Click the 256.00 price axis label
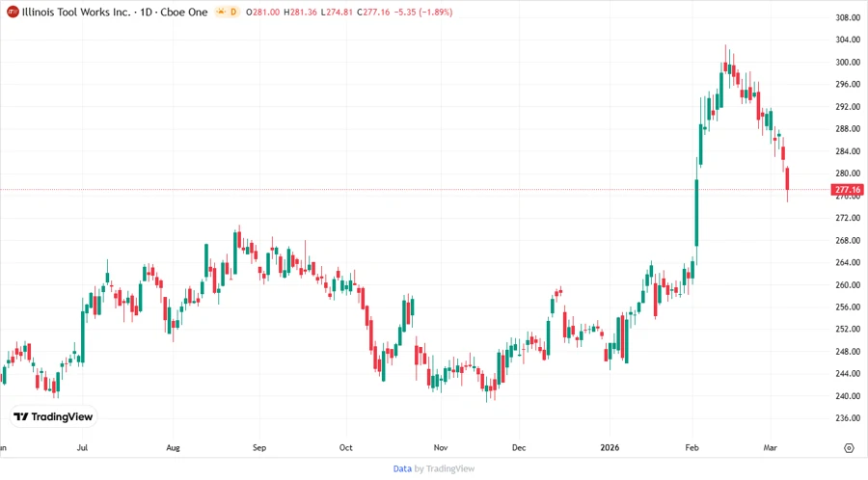868x480 pixels. coord(848,307)
